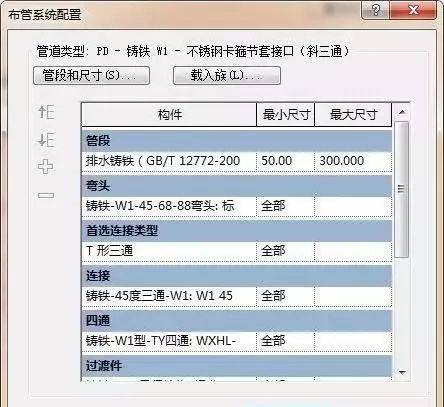Click the 300.000 maximum size cell
444x407 pixels.
pos(353,161)
